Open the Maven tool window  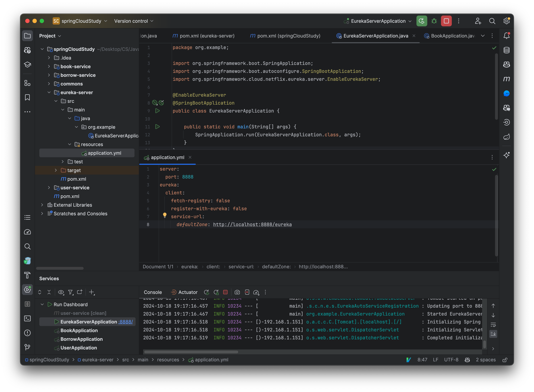pyautogui.click(x=507, y=79)
